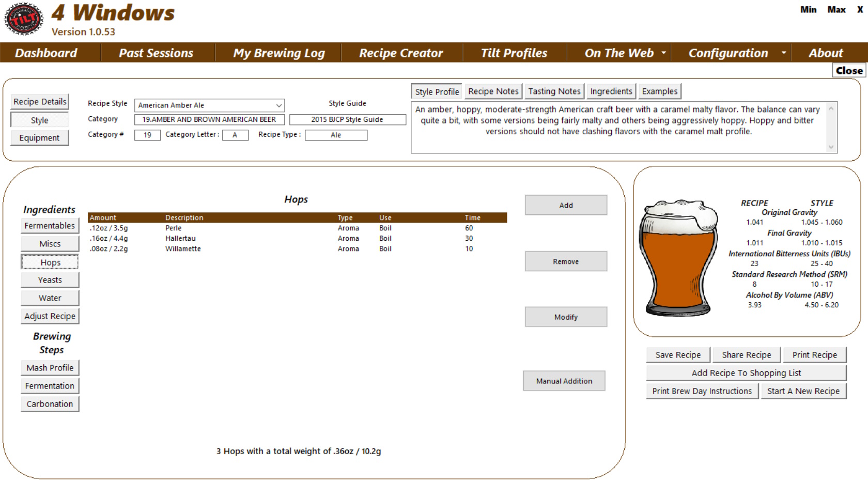Click Start A New Recipe
This screenshot has height=483, width=868.
point(803,391)
